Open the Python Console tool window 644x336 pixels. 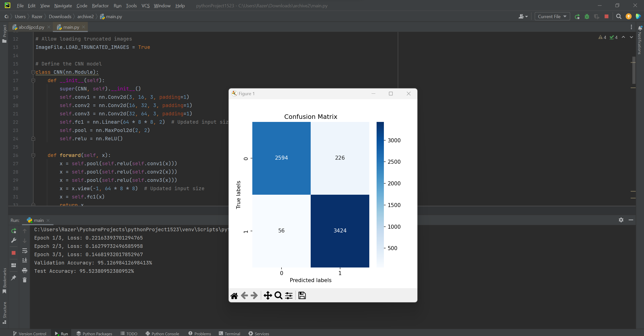tap(162, 333)
